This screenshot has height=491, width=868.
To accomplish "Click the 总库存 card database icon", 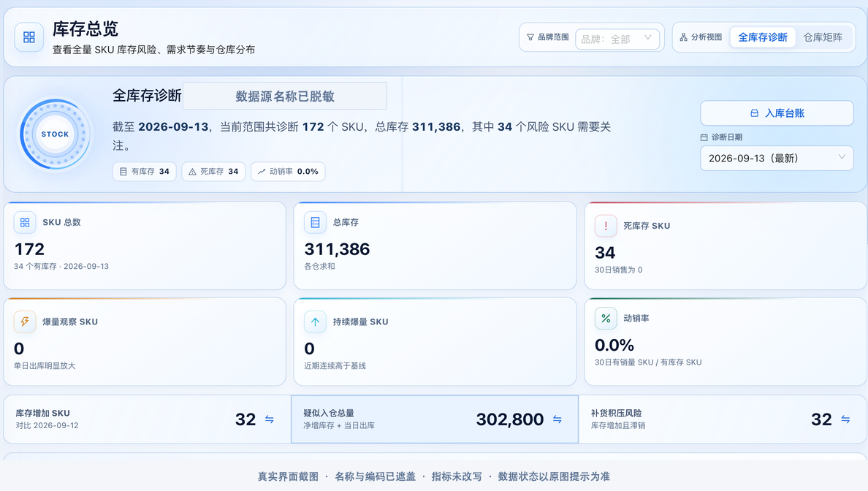I will pos(315,223).
